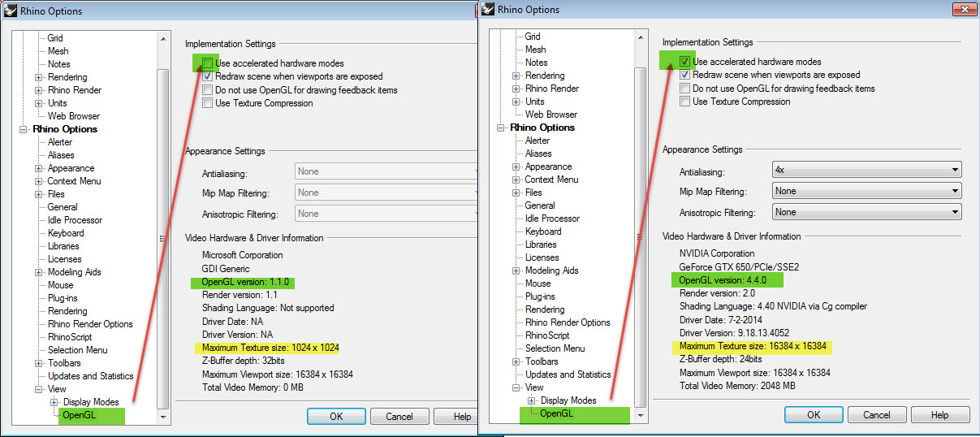Expand Context Menu node in left window tree
The width and height of the screenshot is (980, 437).
click(39, 181)
